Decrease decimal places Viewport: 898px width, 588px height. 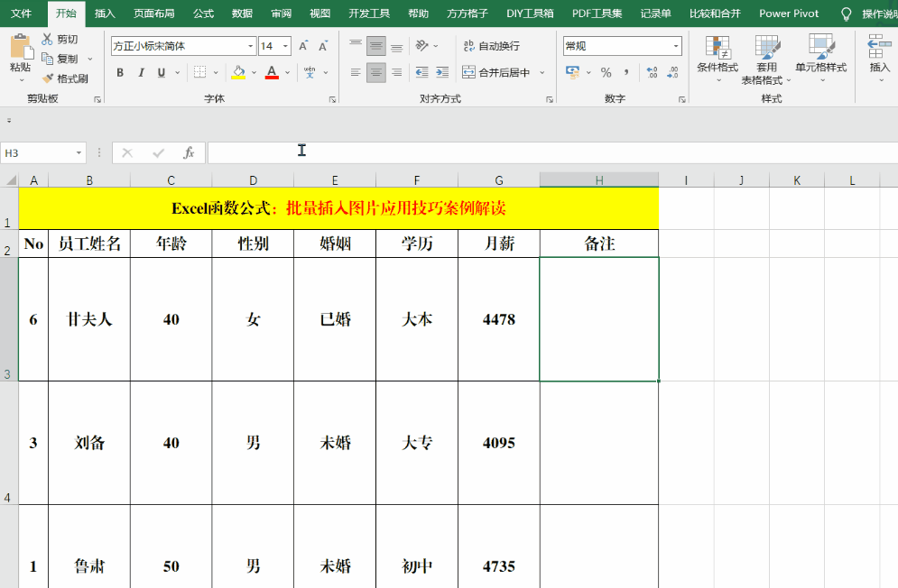click(672, 72)
